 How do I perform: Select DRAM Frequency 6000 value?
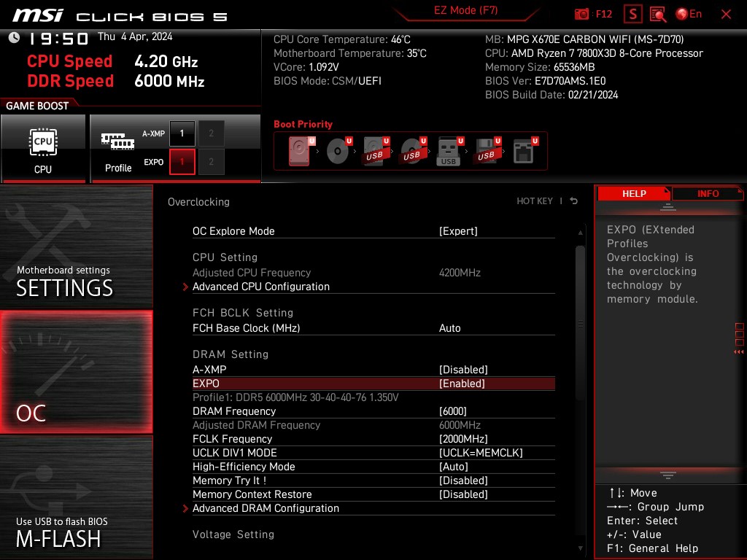point(373,411)
